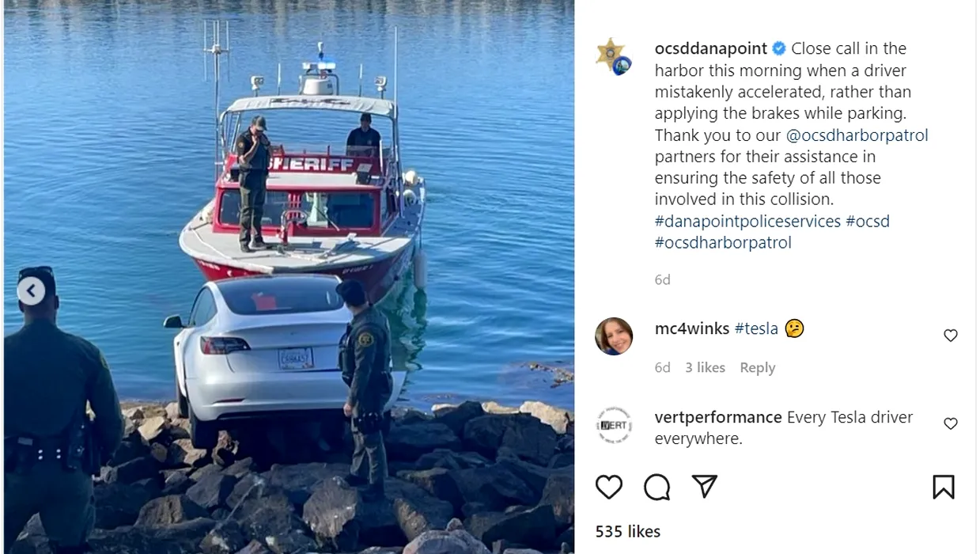Open ocsddanapoint profile avatar
980x554 pixels.
coord(613,56)
